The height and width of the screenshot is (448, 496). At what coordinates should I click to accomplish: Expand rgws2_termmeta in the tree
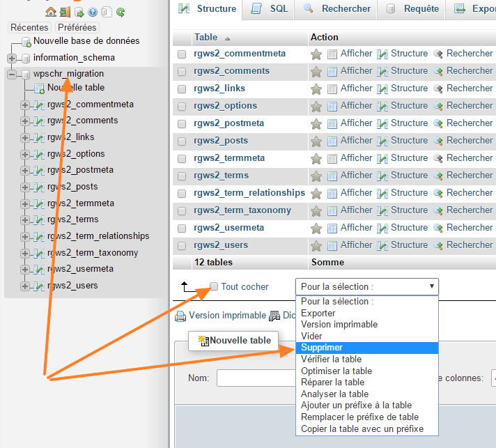(x=24, y=204)
